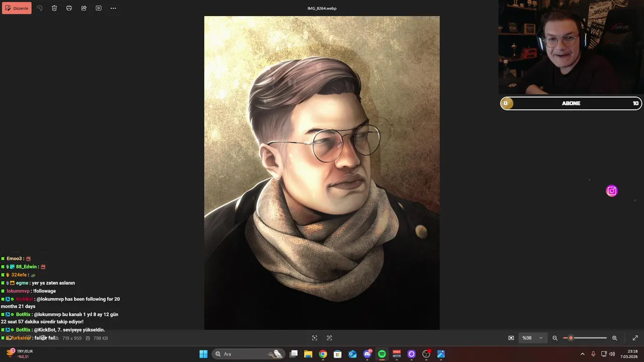Screen dimensions: 644x362
Task: Open the clock showing 23:18
Action: coord(629,354)
